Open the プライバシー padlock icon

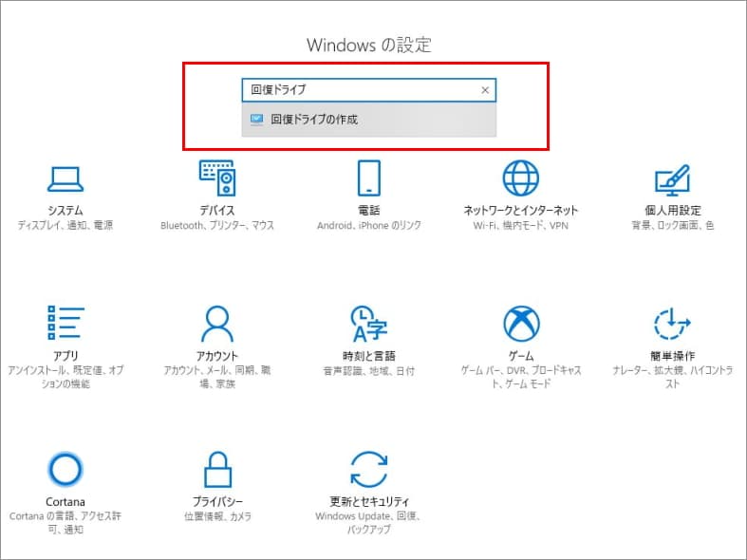pos(217,470)
